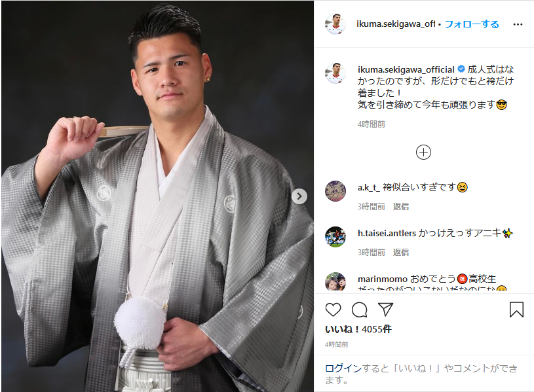Open comments with the speech bubble icon
This screenshot has height=392, width=534.
[359, 310]
